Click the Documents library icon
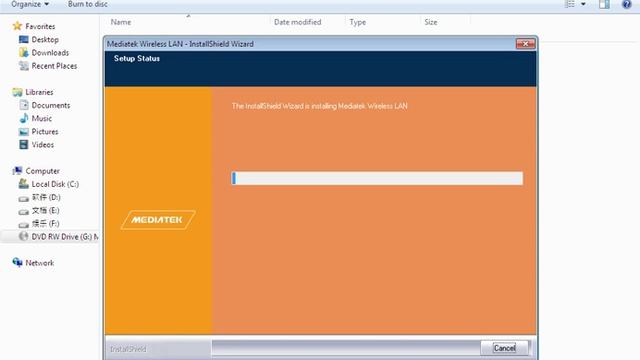The height and width of the screenshot is (360, 640). click(24, 105)
